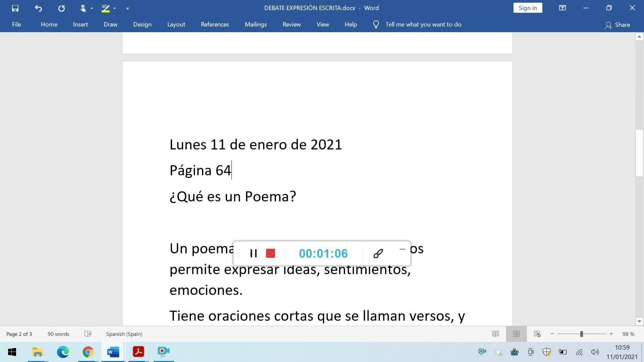This screenshot has width=644, height=362.
Task: Pause the screen recording
Action: coord(254,253)
